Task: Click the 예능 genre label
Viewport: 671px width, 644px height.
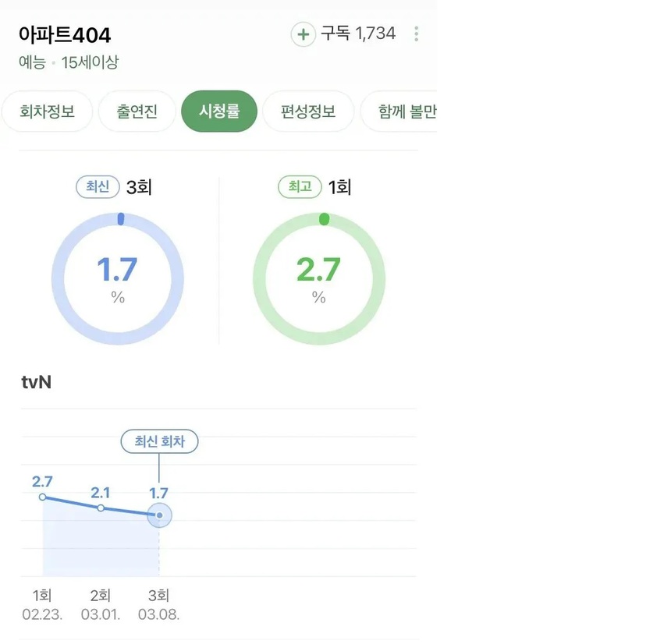Action: (x=31, y=63)
